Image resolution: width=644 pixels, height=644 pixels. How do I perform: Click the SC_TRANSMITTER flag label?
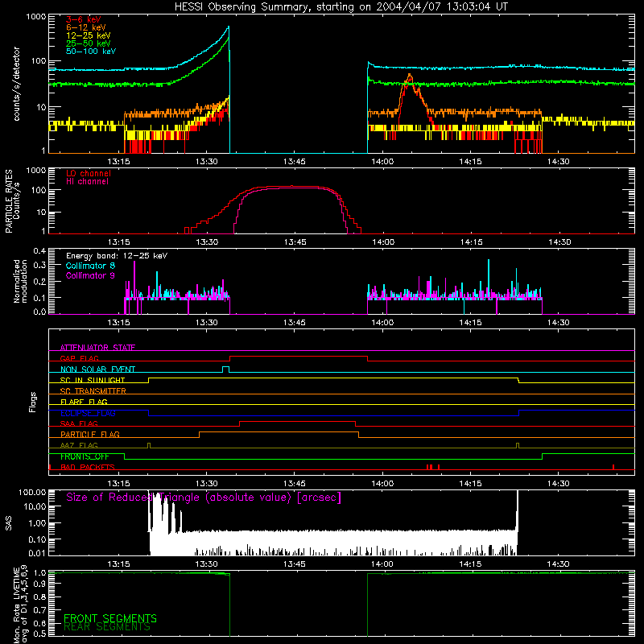(93, 391)
